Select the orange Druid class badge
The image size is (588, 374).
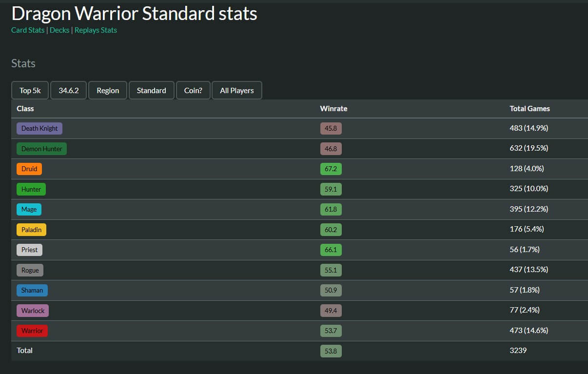(29, 169)
